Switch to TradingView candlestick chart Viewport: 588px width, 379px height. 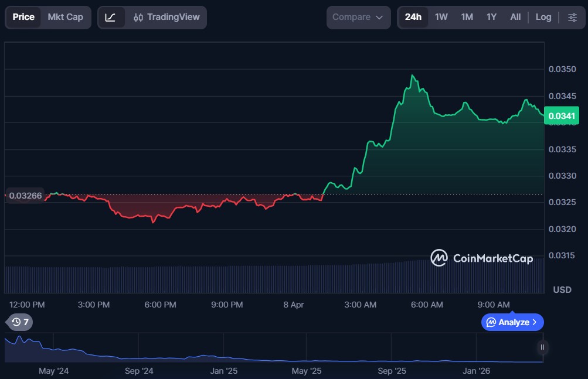[166, 17]
